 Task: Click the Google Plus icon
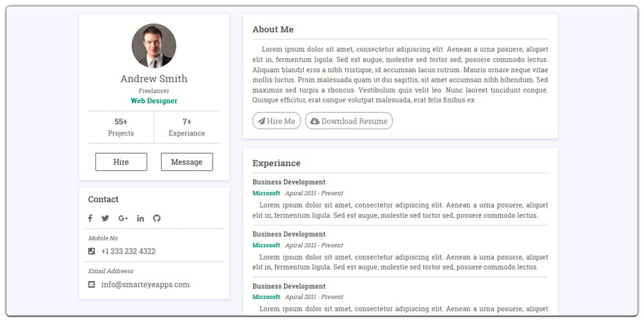pyautogui.click(x=123, y=218)
